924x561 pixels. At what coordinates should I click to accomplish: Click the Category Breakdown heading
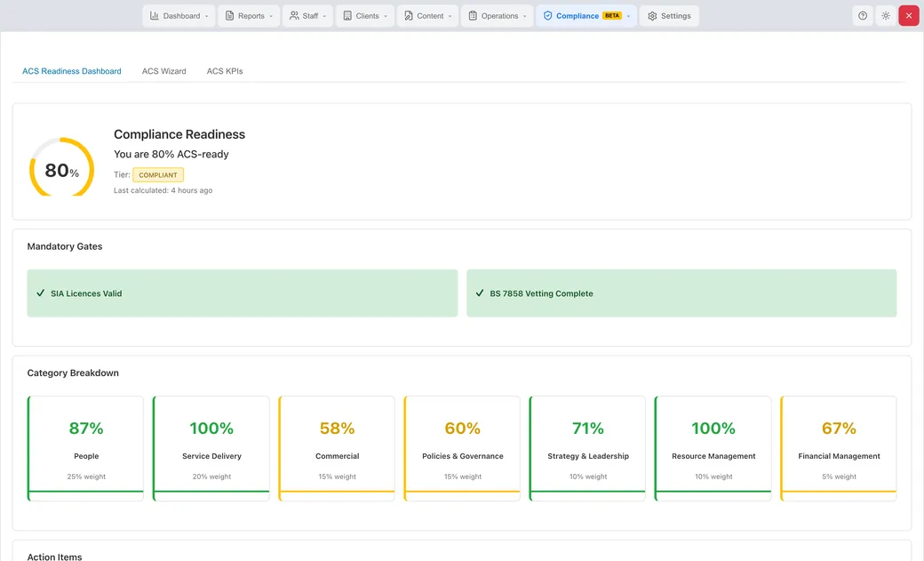73,373
